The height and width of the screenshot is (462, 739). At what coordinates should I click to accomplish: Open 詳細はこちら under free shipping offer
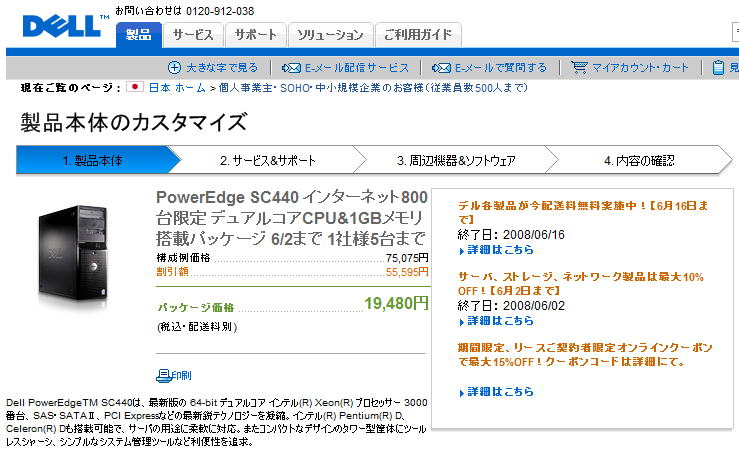[493, 249]
